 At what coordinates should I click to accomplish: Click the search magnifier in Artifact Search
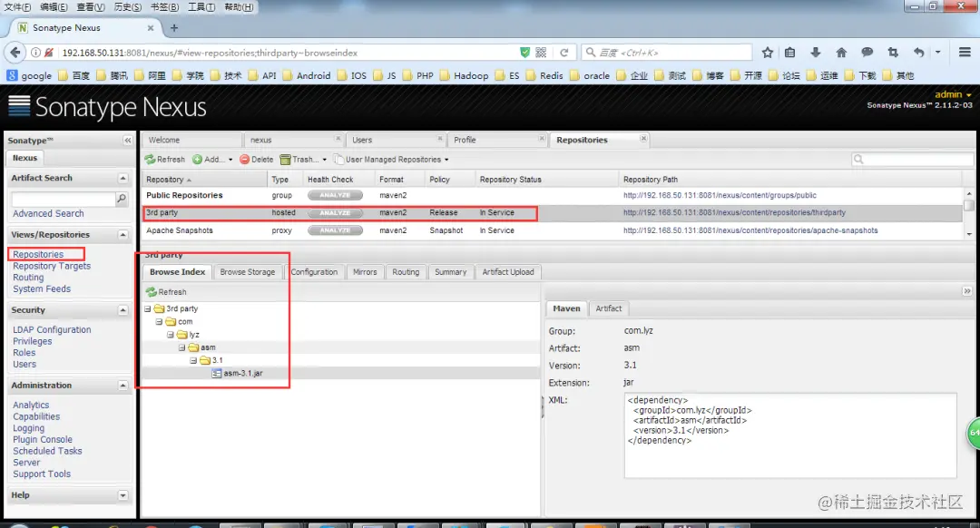point(122,199)
